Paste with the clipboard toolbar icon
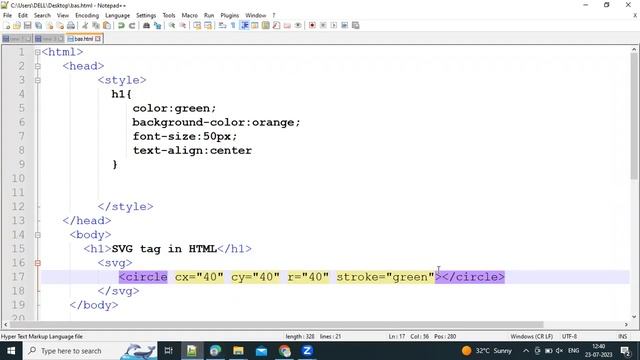Image resolution: width=640 pixels, height=360 pixels. click(x=107, y=25)
